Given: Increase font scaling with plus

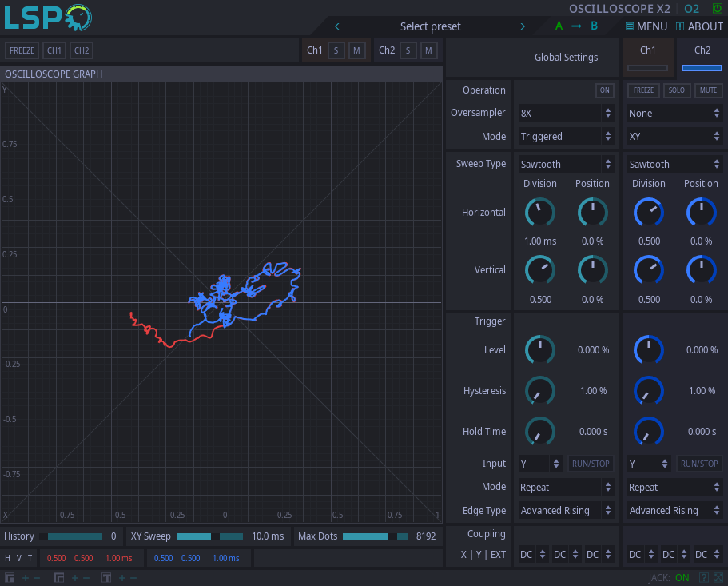Looking at the screenshot, I should [x=122, y=578].
